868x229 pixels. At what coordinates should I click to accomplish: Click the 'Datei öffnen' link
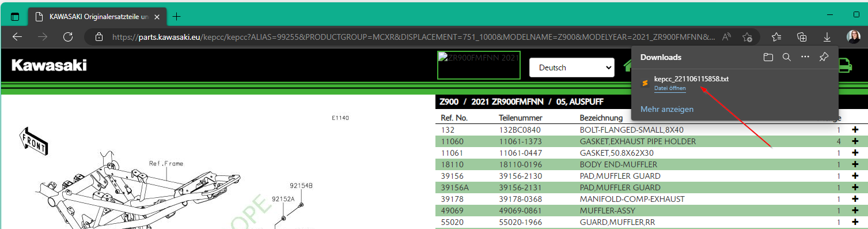(670, 88)
